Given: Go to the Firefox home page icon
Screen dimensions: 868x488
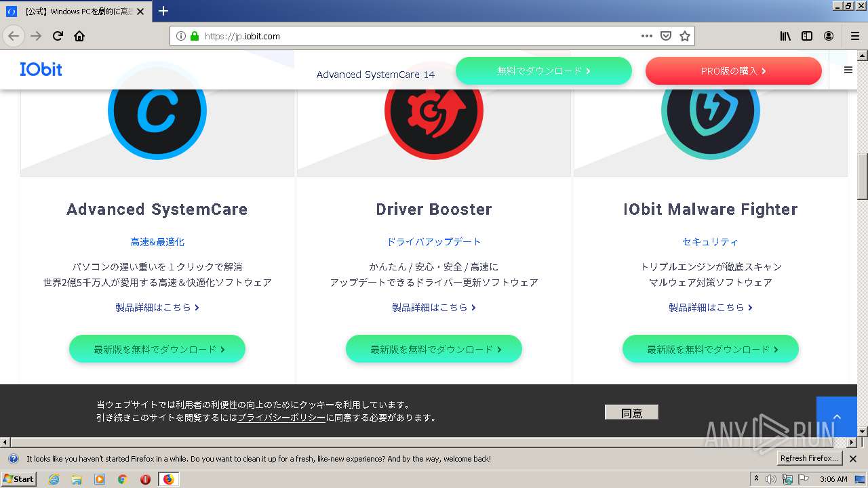Looking at the screenshot, I should (79, 36).
